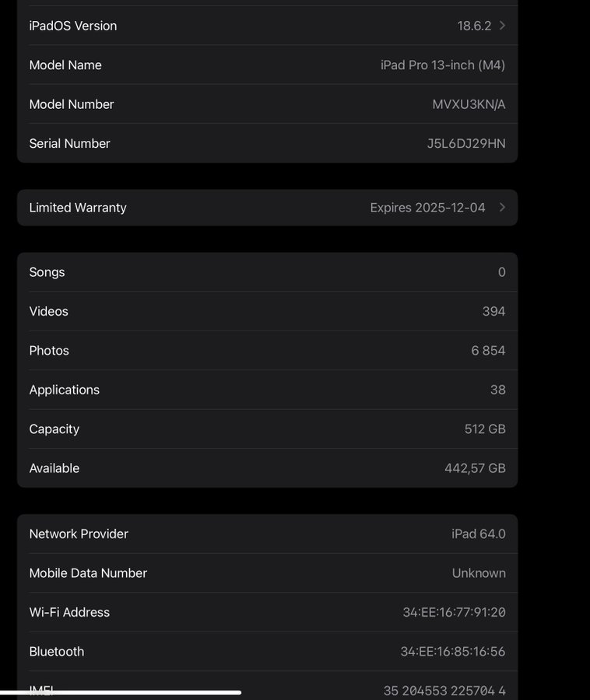Expand the Limited Warranty chevron
590x700 pixels.
(502, 208)
